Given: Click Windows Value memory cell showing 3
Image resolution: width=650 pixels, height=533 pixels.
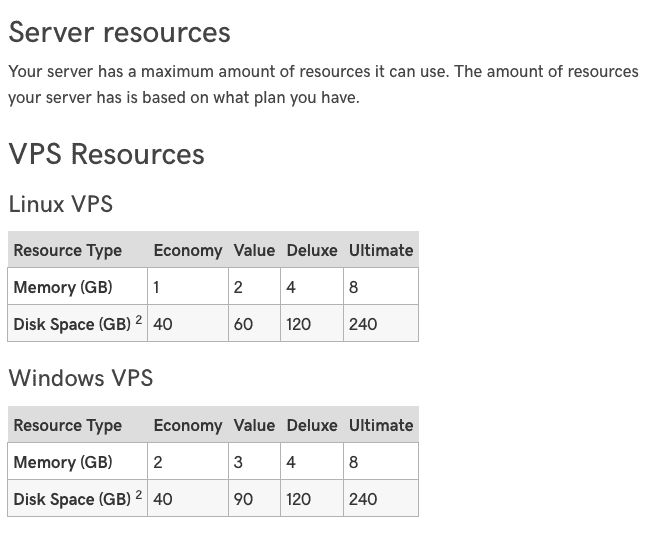Looking at the screenshot, I should [255, 462].
